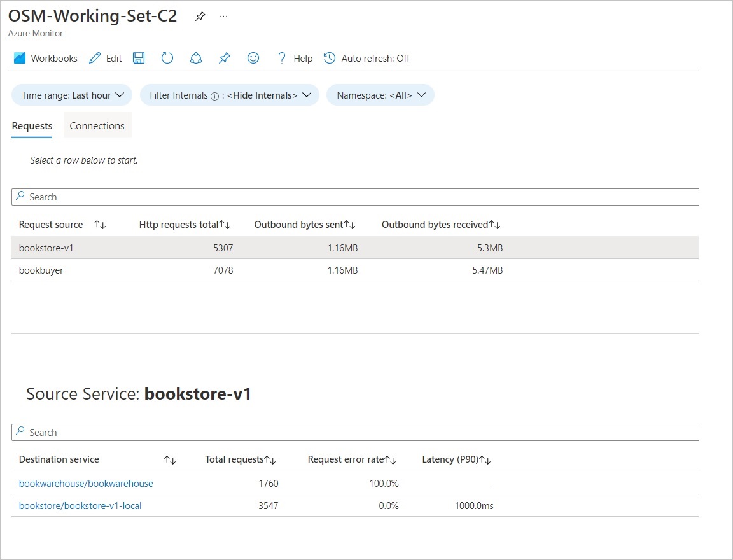Click the share workbook icon

pos(196,58)
